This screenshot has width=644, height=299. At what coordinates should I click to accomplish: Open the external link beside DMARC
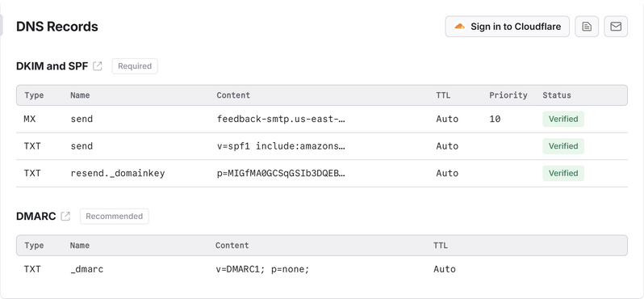(65, 216)
